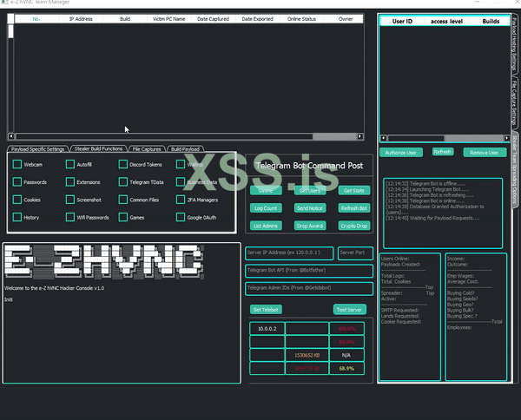
Task: Click the Server IP Address field
Action: pos(289,253)
